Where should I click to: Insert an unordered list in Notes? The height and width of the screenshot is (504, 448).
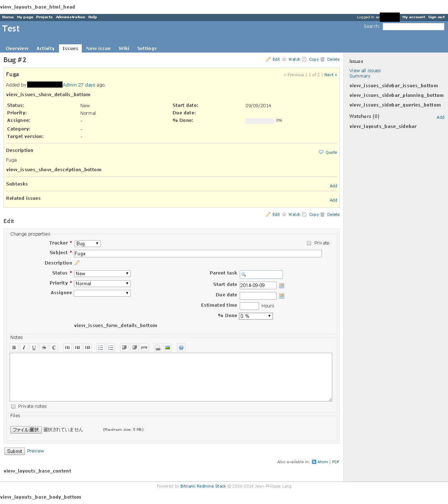click(100, 347)
